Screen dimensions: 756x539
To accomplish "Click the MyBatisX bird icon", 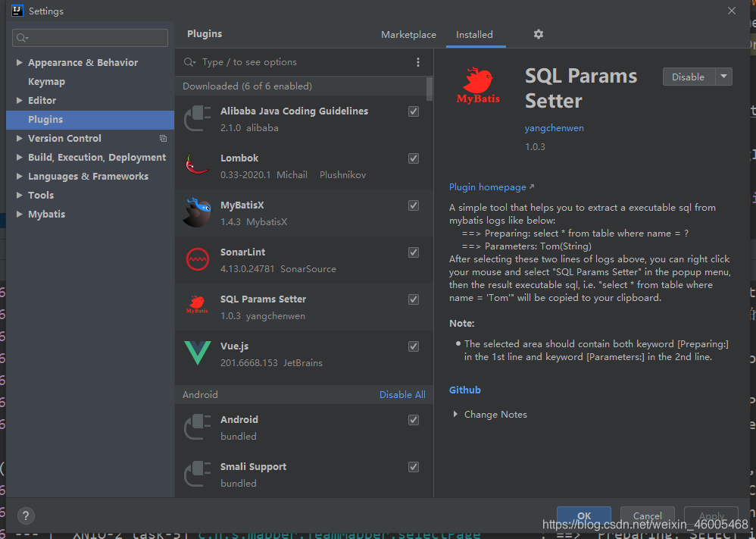I will point(198,212).
